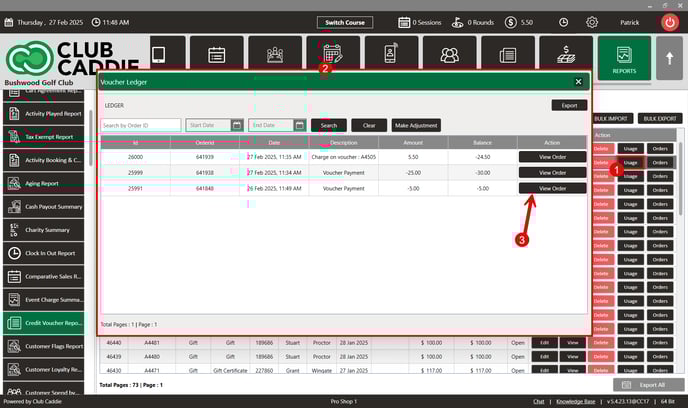This screenshot has width=688, height=408.
Task: Open the mobile contact module icon
Action: point(391,55)
